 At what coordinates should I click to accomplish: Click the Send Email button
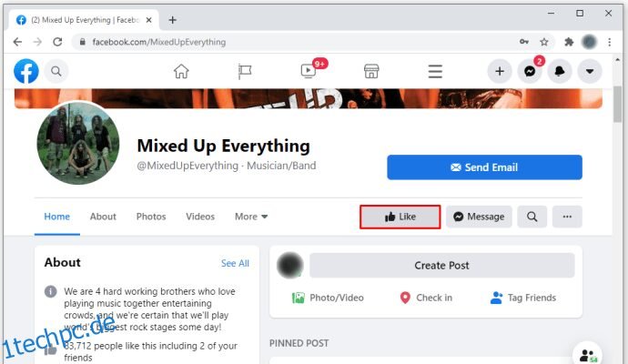tap(484, 167)
